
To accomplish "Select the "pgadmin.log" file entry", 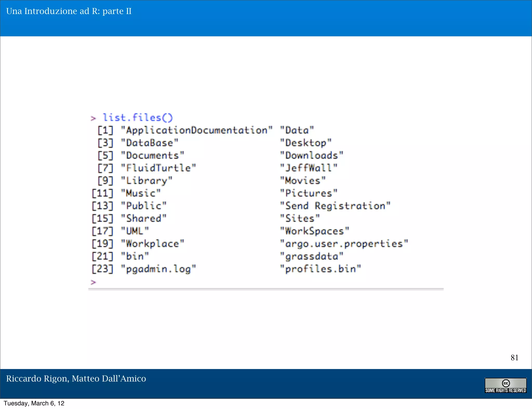I will (158, 269).
